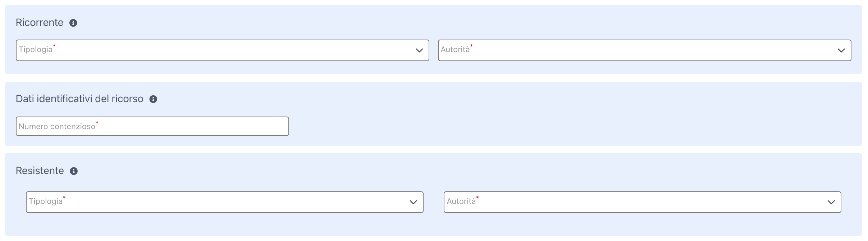Screen dimensions: 868x241
Task: Click the Dati identificativi del ricorso heading
Action: click(x=79, y=99)
